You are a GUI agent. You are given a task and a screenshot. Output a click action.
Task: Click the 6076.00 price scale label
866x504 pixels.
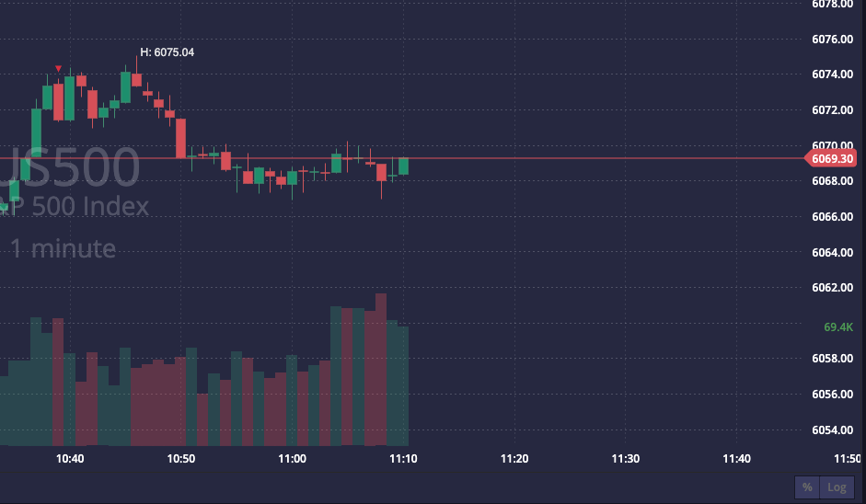pos(833,39)
